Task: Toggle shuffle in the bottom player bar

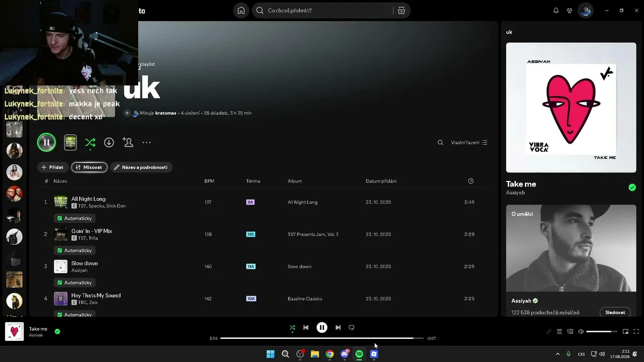Action: coord(292,328)
